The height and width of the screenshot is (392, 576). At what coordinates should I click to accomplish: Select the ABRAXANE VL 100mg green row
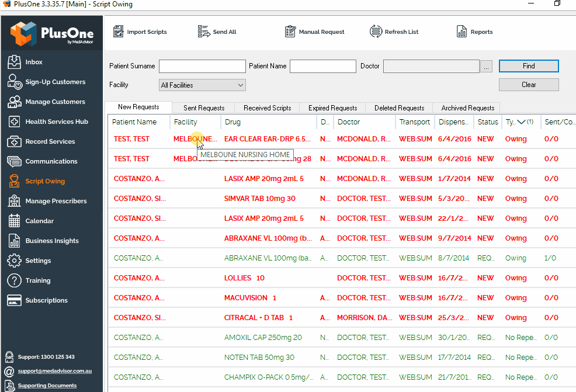(x=342, y=258)
